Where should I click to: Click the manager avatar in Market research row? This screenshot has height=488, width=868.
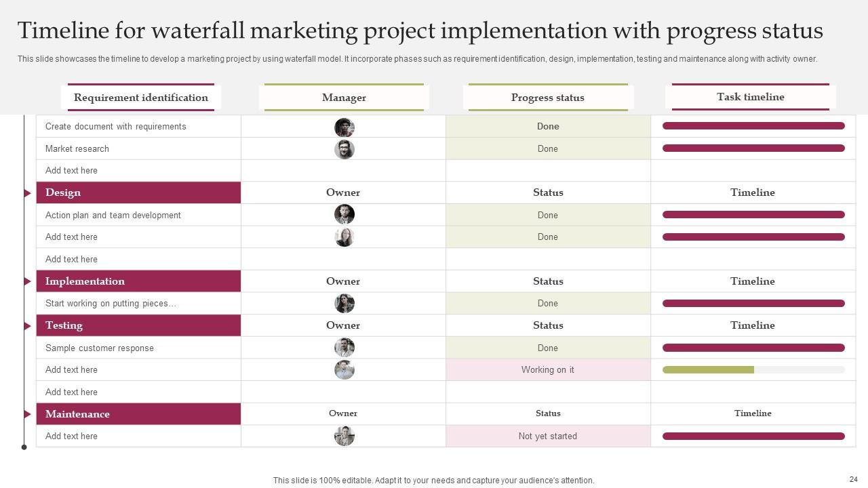[x=344, y=149]
